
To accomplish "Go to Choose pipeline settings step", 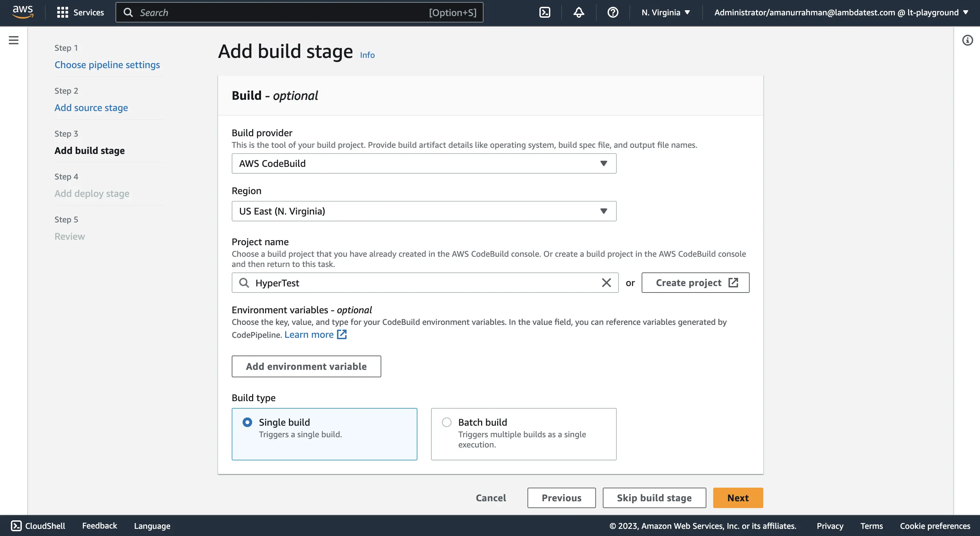I will (x=107, y=65).
